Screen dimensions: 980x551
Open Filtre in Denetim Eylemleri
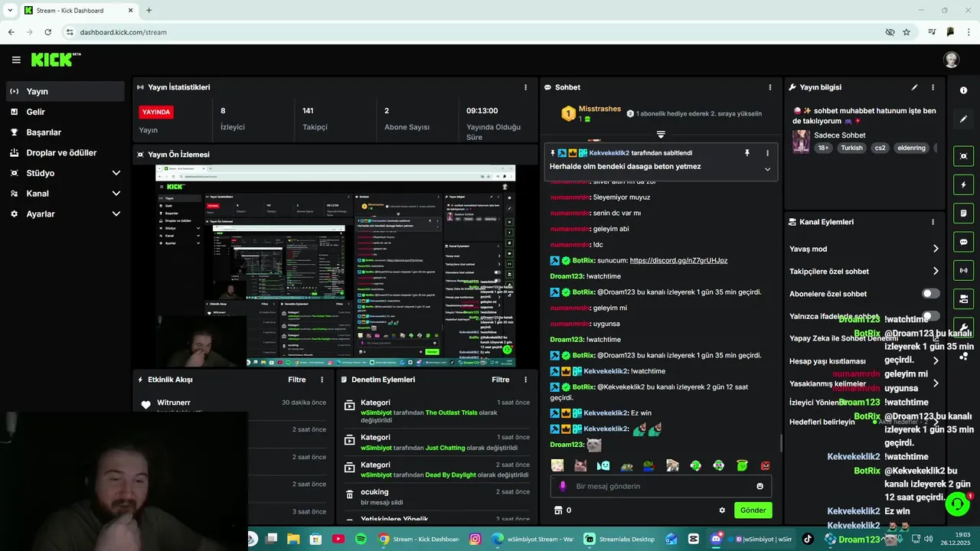click(x=501, y=380)
